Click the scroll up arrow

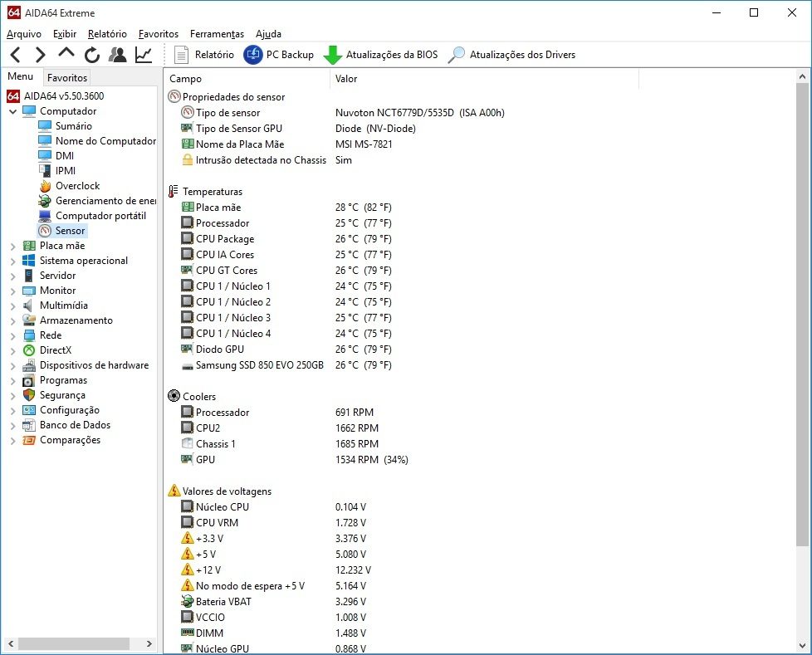coord(802,76)
